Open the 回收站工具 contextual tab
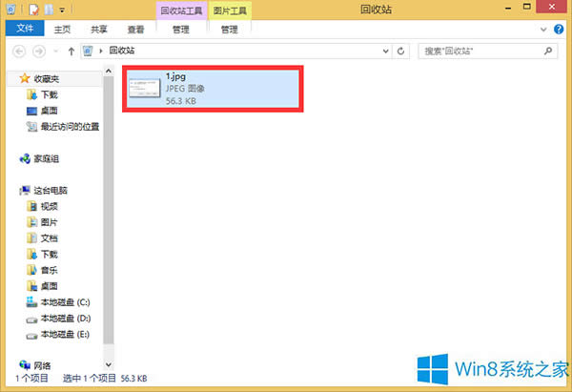Image resolution: width=572 pixels, height=392 pixels. pyautogui.click(x=181, y=10)
